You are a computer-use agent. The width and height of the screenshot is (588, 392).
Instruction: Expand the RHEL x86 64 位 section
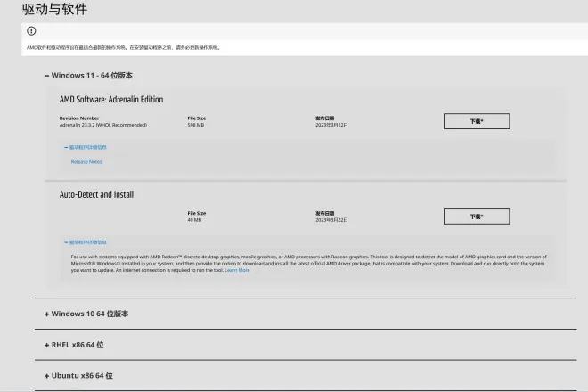point(74,345)
